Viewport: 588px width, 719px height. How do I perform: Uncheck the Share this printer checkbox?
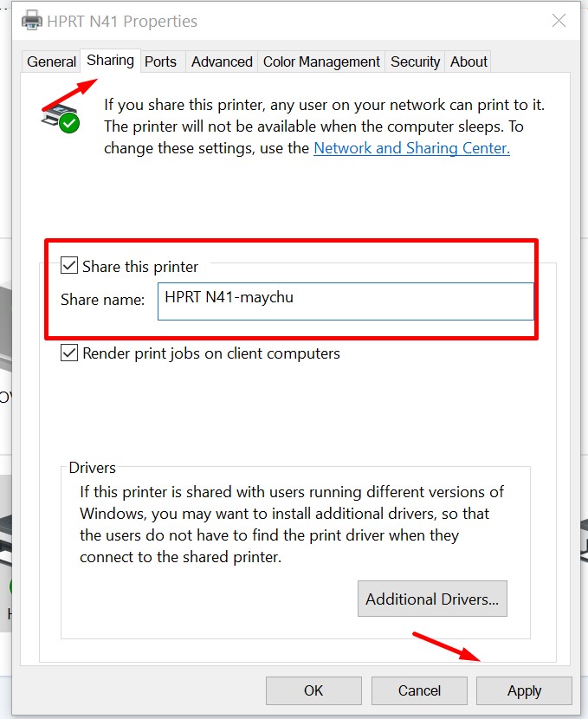coord(69,266)
